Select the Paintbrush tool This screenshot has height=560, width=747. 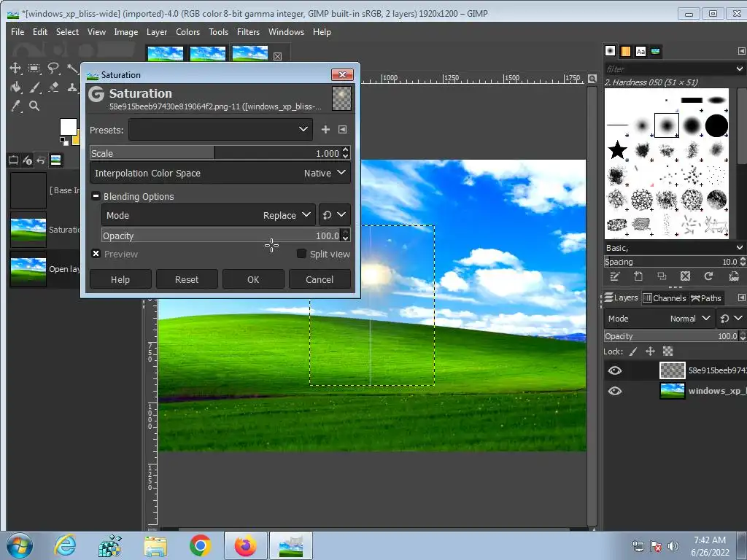(34, 87)
